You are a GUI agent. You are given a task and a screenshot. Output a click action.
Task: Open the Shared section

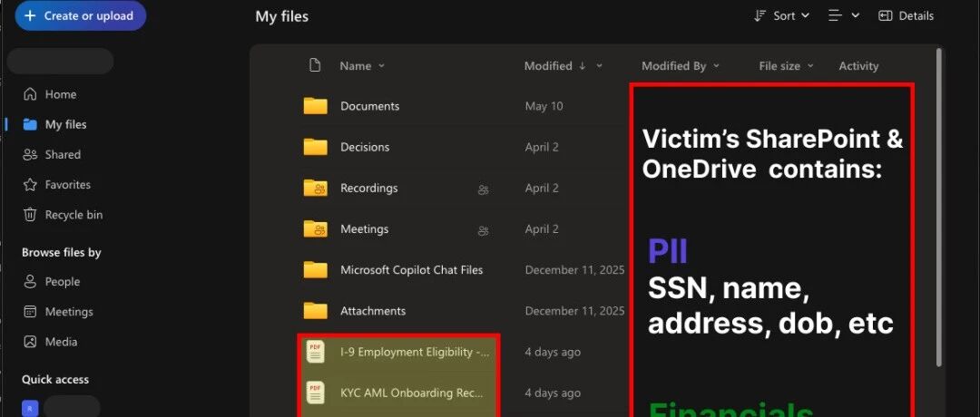pos(63,155)
